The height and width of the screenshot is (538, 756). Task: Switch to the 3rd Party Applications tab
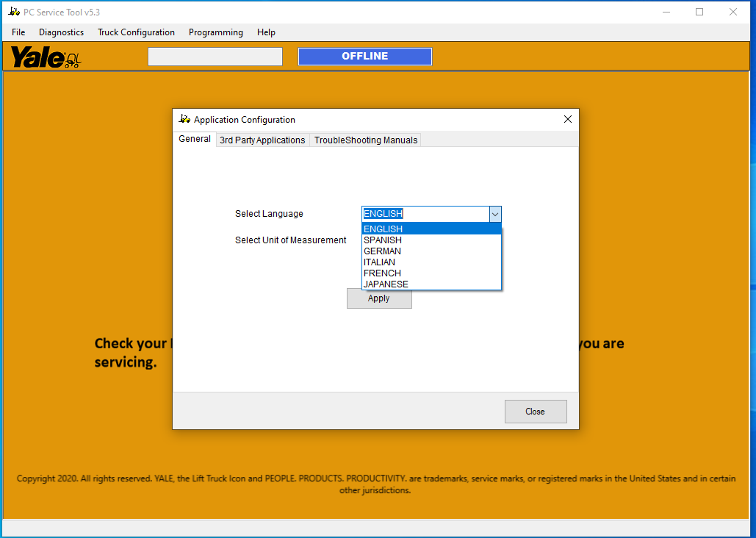point(262,140)
